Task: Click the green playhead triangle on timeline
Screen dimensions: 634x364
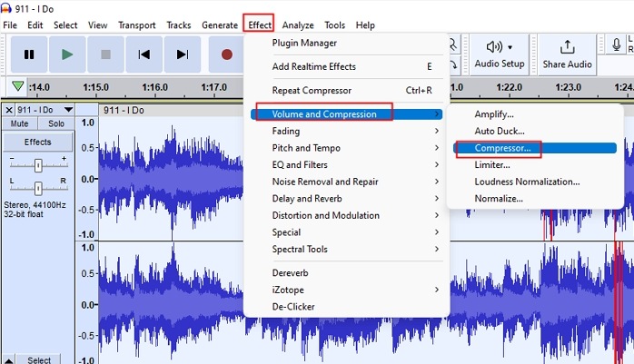Action: [18, 86]
